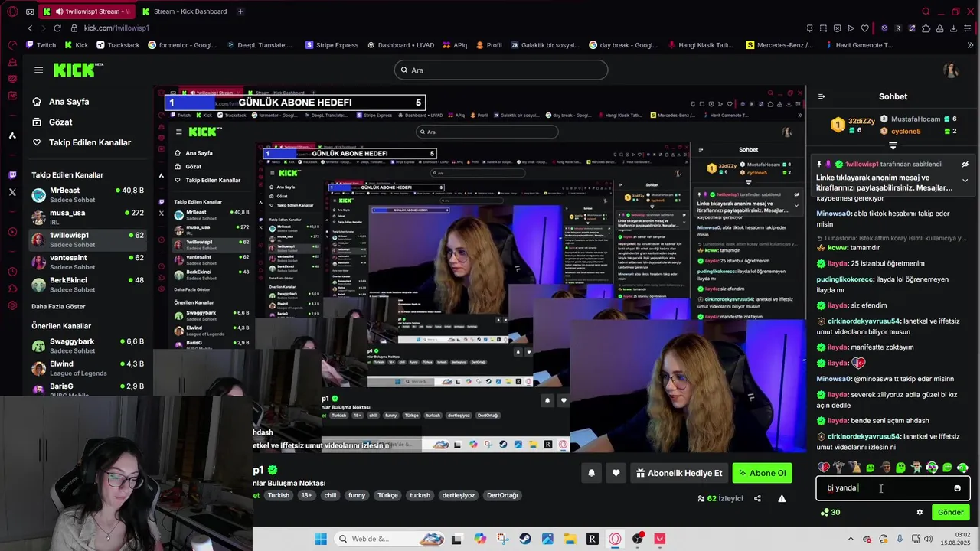This screenshot has width=980, height=551.
Task: Show hidden system tray icons
Action: tap(852, 540)
